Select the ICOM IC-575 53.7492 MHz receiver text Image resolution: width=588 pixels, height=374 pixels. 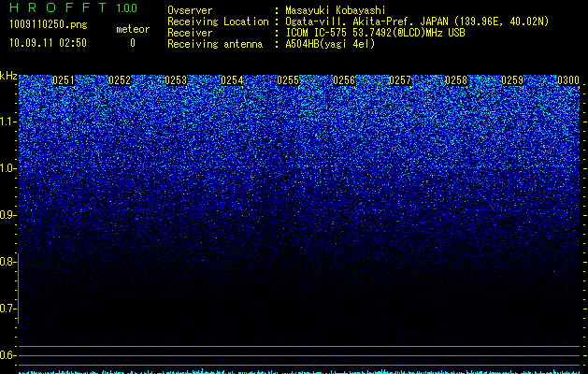[x=375, y=33]
